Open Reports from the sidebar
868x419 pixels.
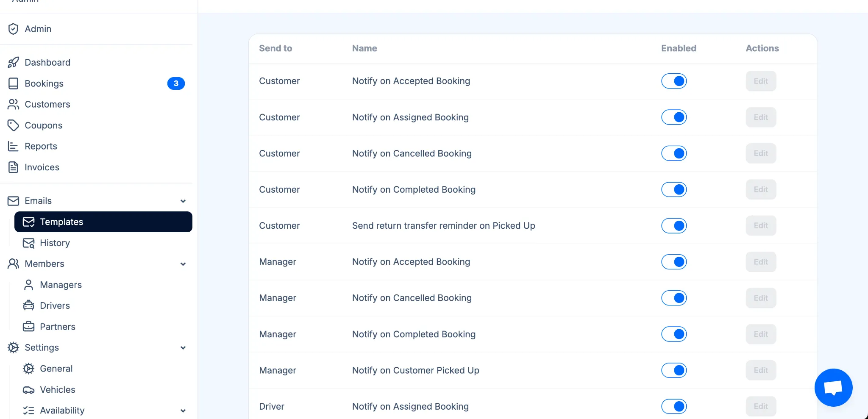coord(41,146)
